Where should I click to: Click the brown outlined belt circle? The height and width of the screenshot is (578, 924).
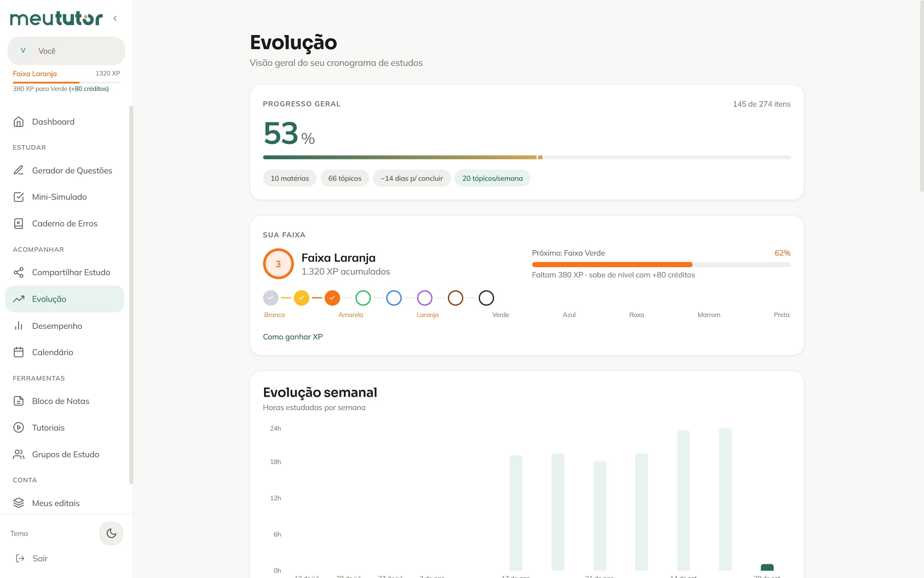click(456, 298)
